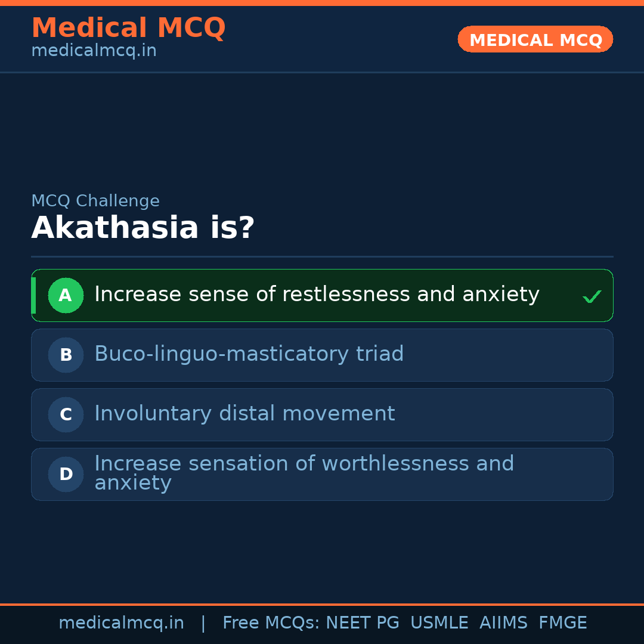Image resolution: width=644 pixels, height=644 pixels.
Task: Open the medicalmcq.in link in header
Action: point(94,51)
